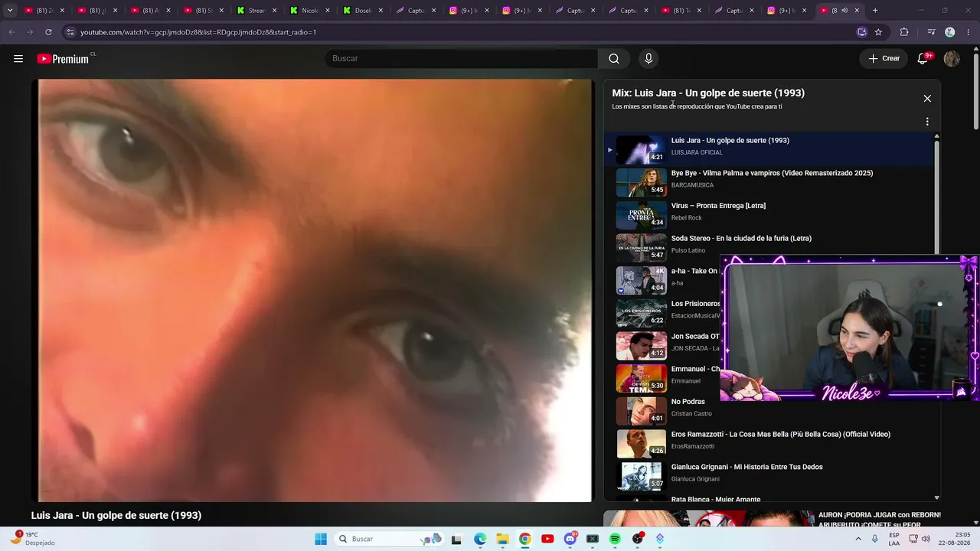Open the Mix playlist options menu
The width and height of the screenshot is (980, 551).
pos(927,122)
